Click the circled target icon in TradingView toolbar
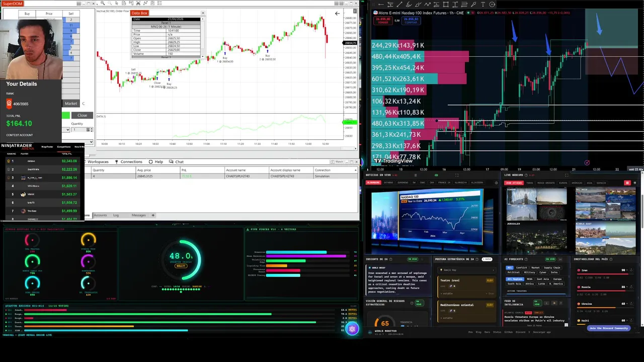 point(492,5)
